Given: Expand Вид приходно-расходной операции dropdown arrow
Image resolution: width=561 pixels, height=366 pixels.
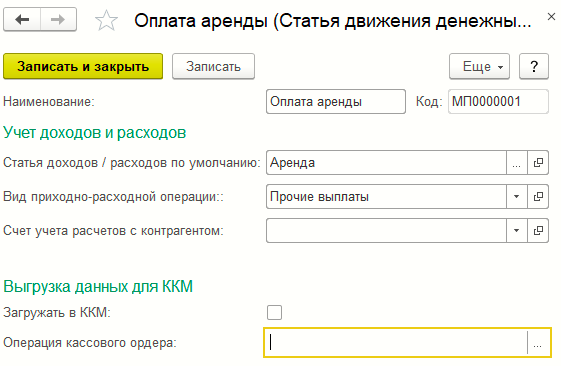Looking at the screenshot, I should point(517,196).
